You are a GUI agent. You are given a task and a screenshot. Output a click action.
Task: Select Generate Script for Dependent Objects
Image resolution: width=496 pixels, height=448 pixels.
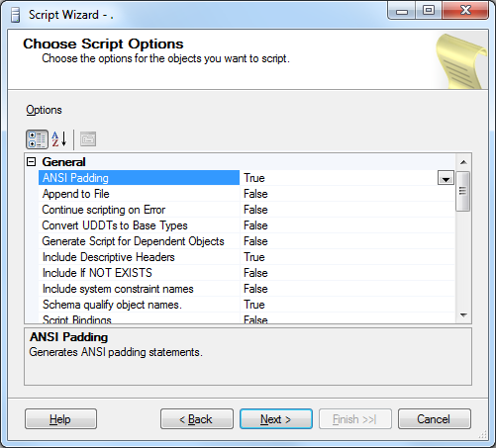pos(139,241)
